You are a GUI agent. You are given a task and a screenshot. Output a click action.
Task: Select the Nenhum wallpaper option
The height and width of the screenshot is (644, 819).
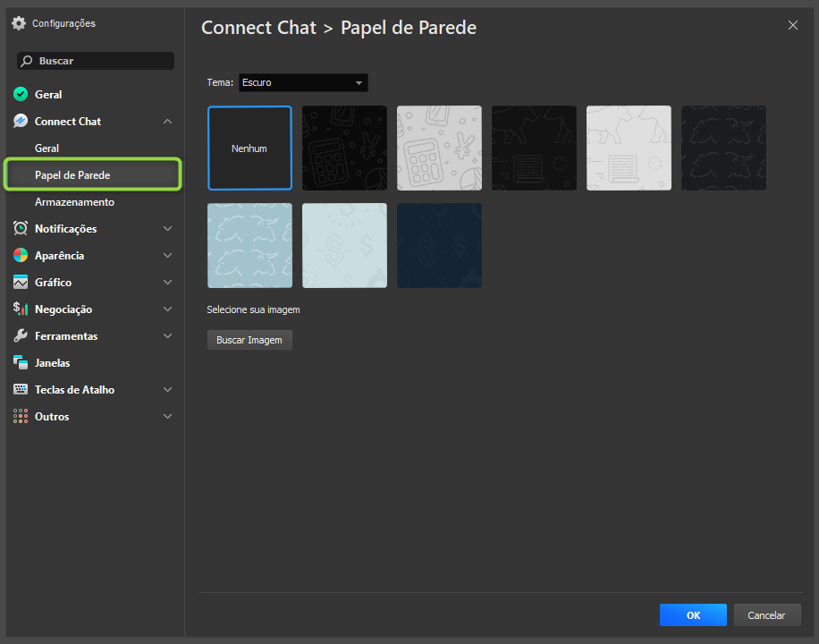(249, 148)
